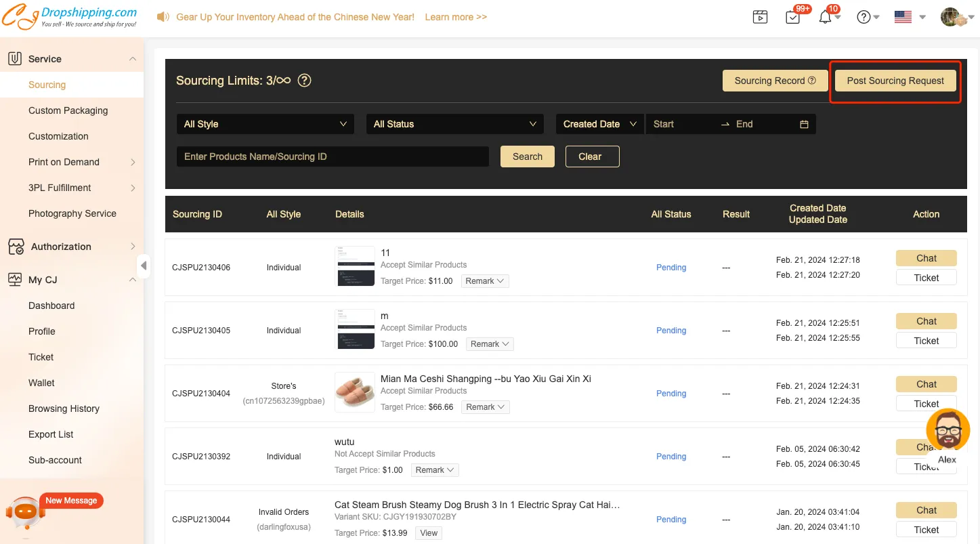This screenshot has width=980, height=544.
Task: Open the All Style dropdown filter
Action: coord(265,124)
